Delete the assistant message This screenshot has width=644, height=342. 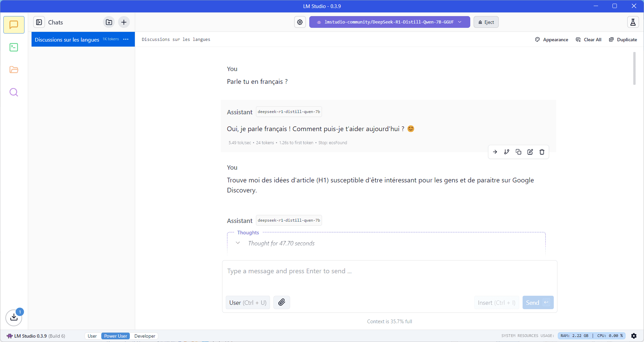tap(542, 152)
